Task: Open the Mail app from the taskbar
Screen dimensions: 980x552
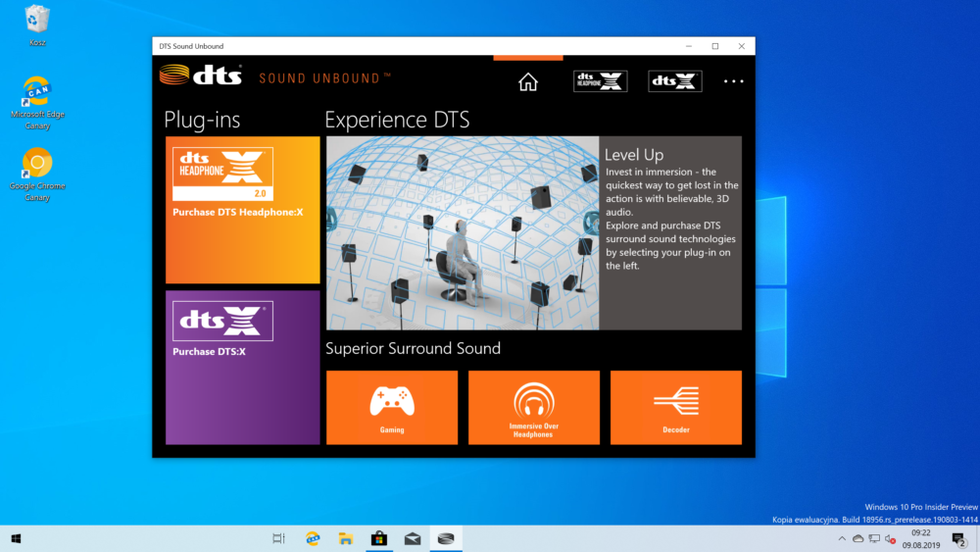Action: coord(413,538)
